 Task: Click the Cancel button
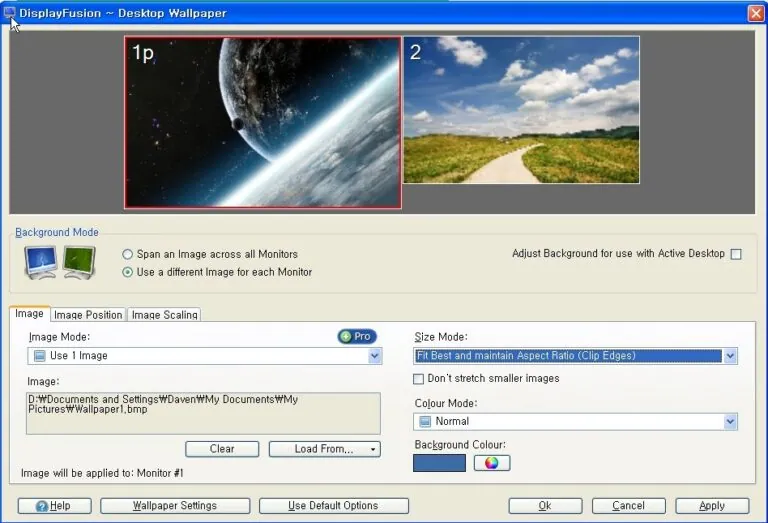[628, 506]
